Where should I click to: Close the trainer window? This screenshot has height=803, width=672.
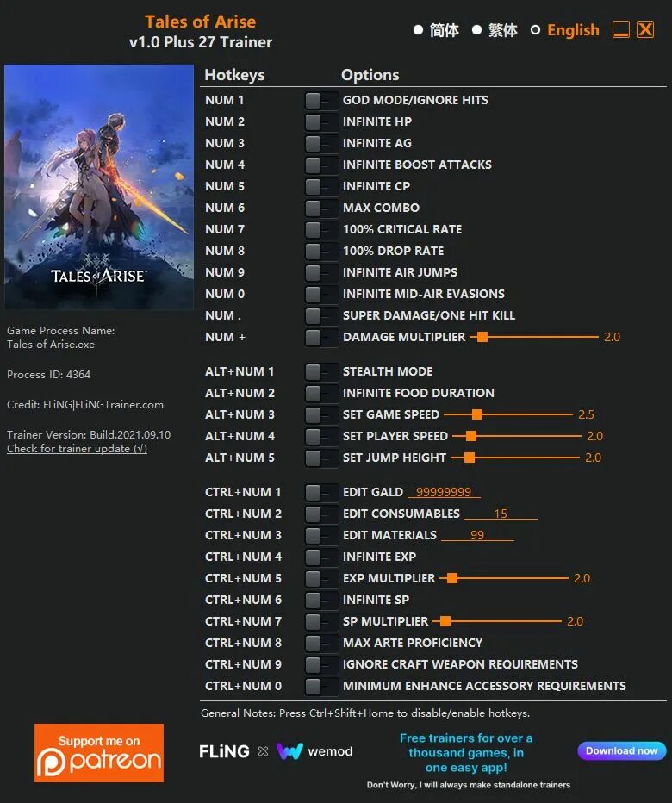[645, 29]
